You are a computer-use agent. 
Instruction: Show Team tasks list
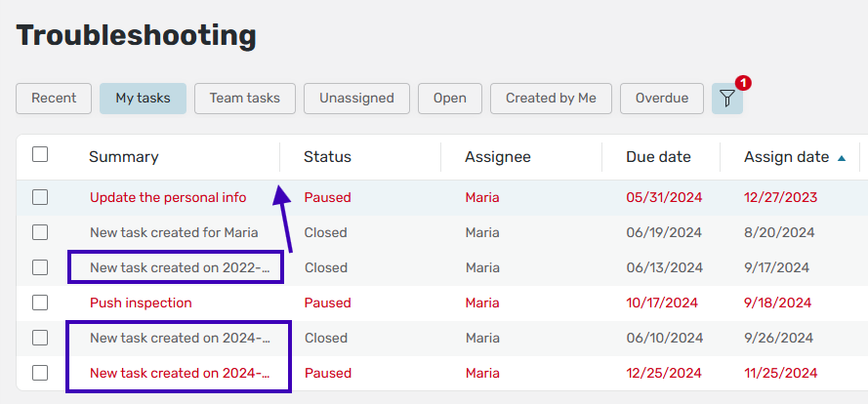tap(244, 99)
